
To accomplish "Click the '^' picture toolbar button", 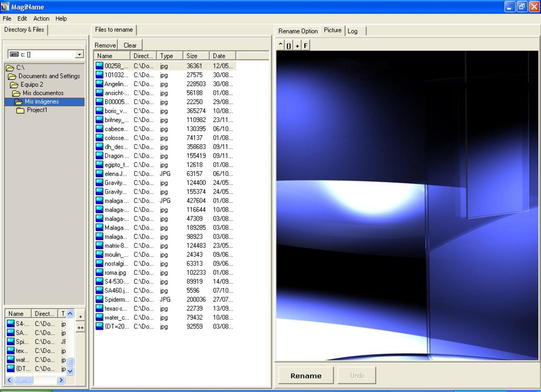I will tap(280, 45).
